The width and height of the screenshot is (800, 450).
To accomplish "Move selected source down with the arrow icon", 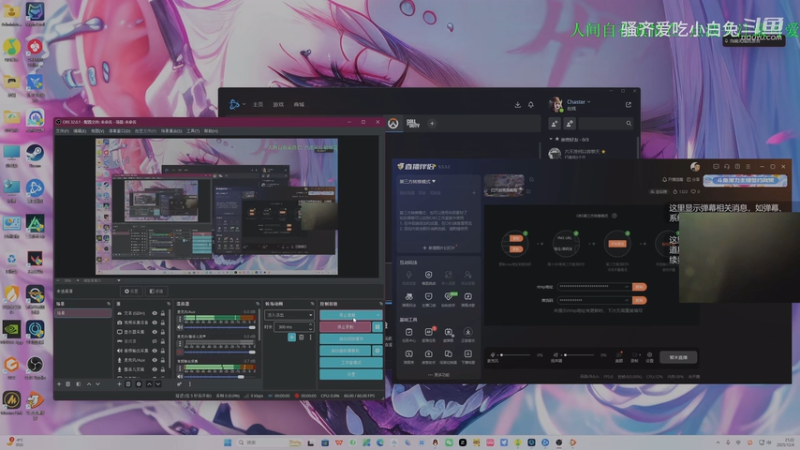I will pos(158,384).
